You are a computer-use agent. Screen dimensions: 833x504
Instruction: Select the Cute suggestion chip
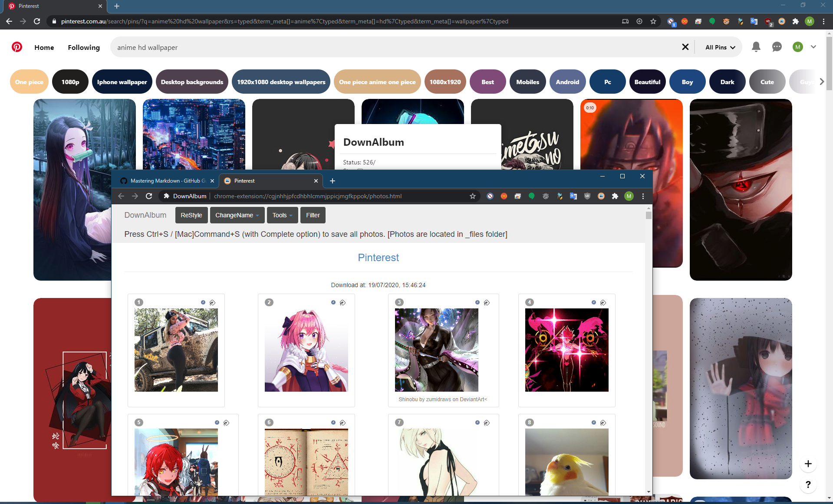(767, 82)
